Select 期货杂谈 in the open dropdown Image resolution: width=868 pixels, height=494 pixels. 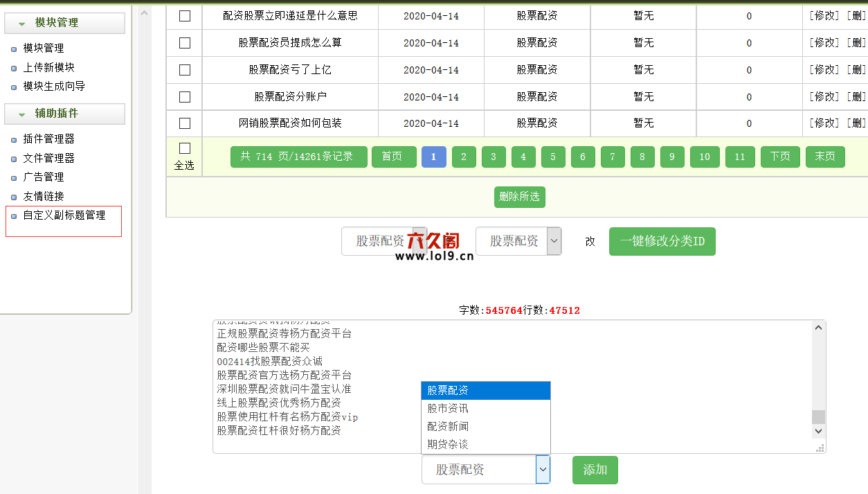(x=448, y=445)
